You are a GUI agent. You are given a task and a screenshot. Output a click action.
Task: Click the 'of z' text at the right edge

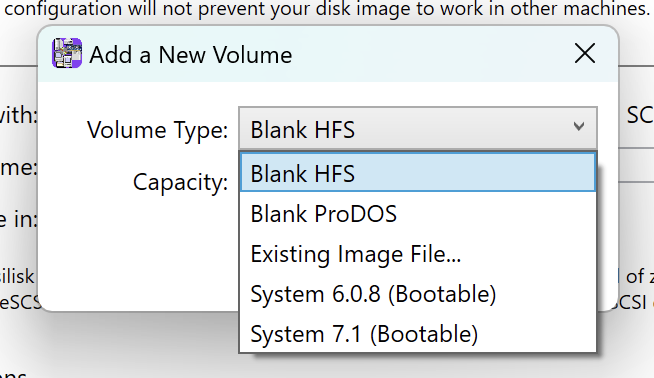[x=640, y=276]
